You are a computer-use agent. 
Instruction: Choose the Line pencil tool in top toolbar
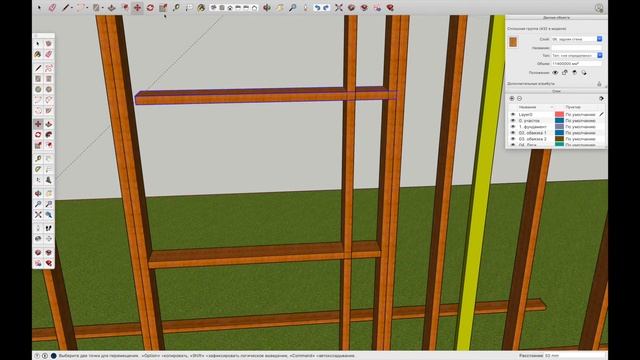coord(65,7)
